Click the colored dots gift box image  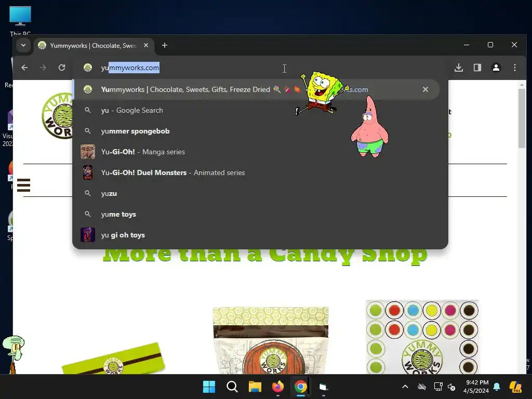click(x=422, y=337)
